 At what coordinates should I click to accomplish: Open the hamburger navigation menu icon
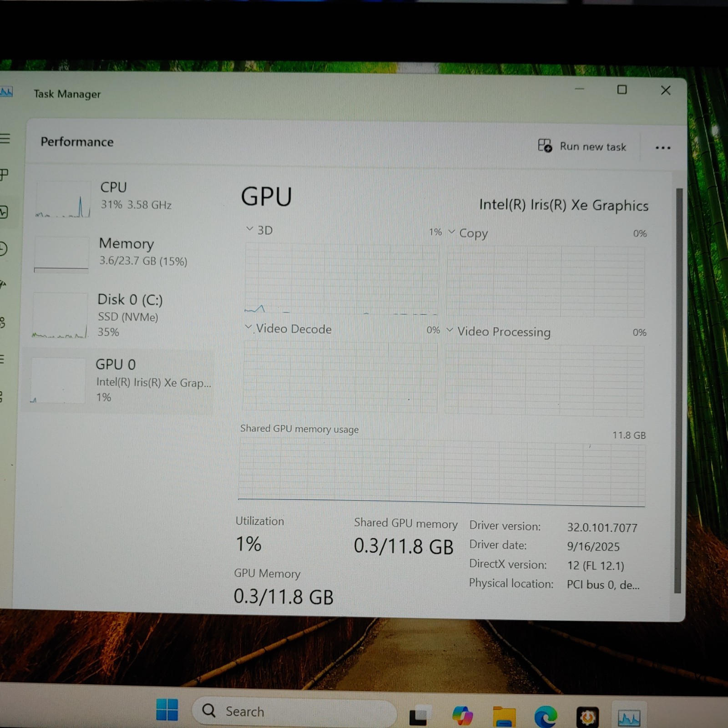tap(5, 138)
